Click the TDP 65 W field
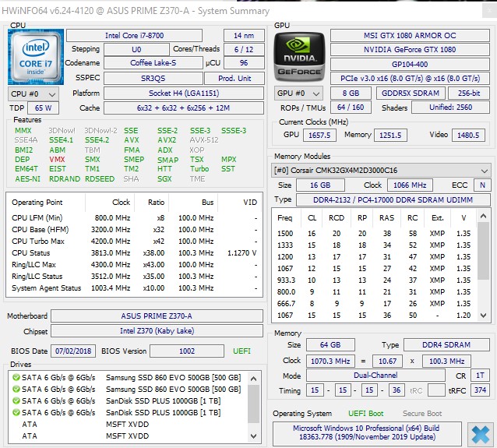This screenshot has height=448, width=497. coord(43,108)
